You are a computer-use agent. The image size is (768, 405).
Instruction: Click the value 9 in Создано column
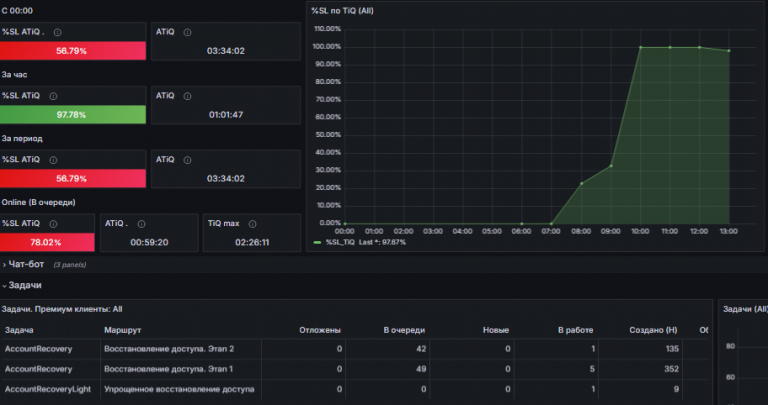pyautogui.click(x=676, y=389)
